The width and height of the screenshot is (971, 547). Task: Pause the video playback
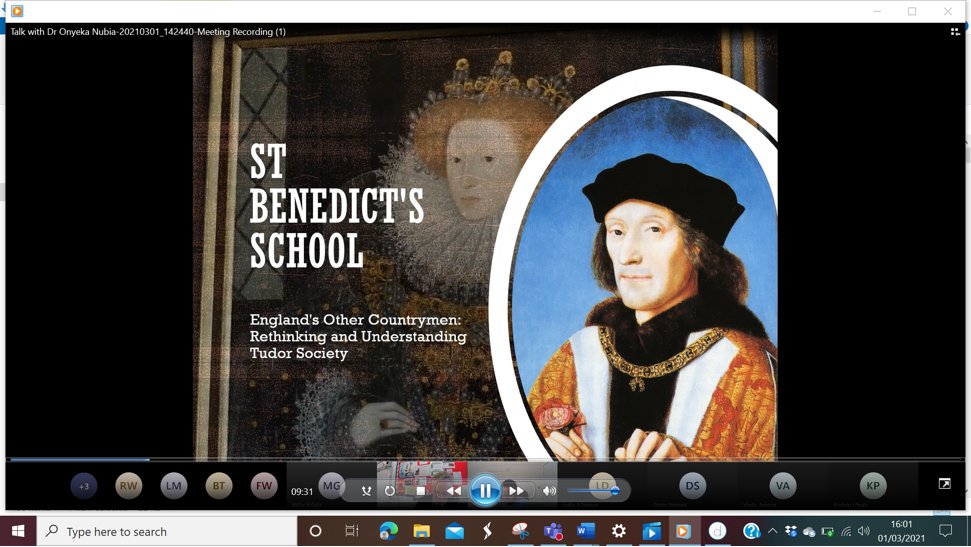(x=485, y=491)
